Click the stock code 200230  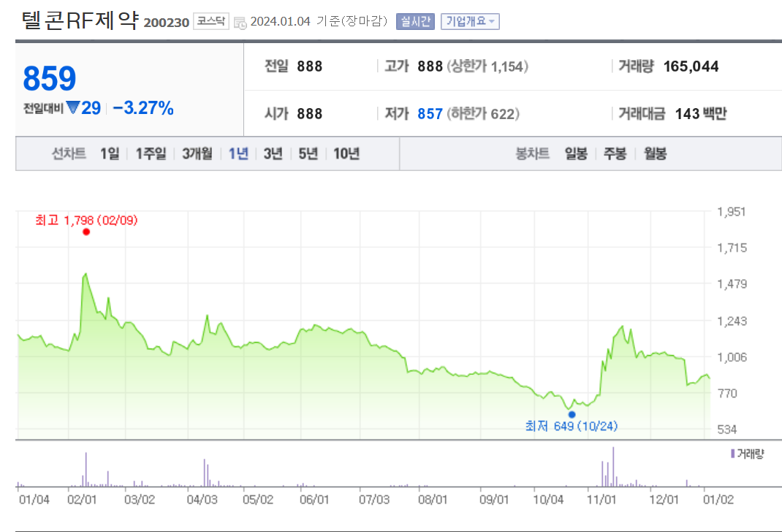(166, 23)
